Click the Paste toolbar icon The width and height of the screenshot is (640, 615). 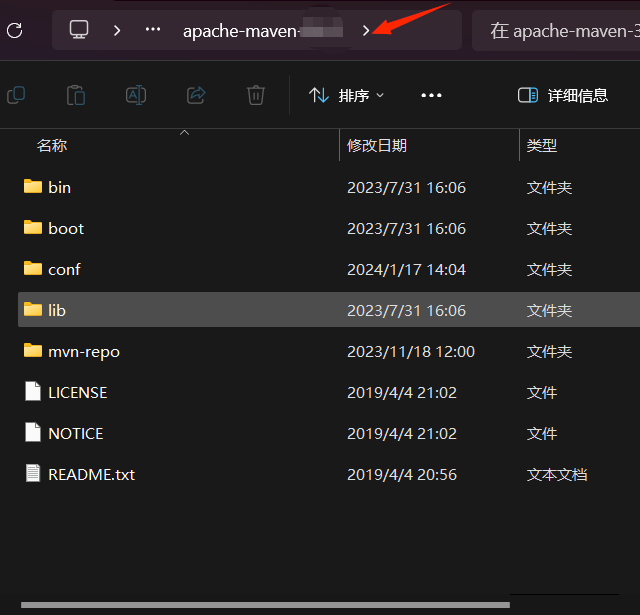click(x=76, y=95)
